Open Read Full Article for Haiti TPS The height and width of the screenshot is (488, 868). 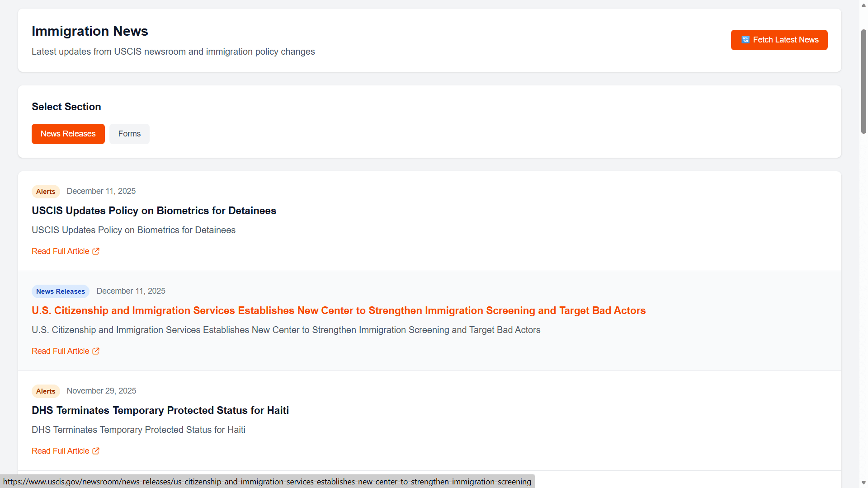61,451
